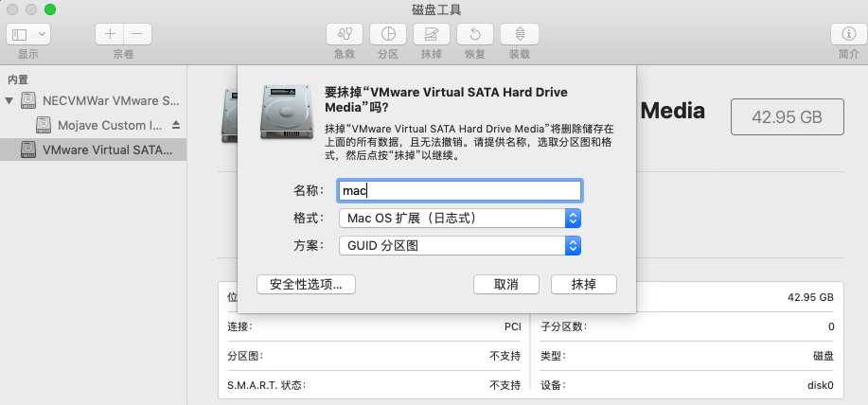Select the VMware Virtual SATA disk icon in sidebar
Image resolution: width=868 pixels, height=405 pixels.
click(28, 150)
